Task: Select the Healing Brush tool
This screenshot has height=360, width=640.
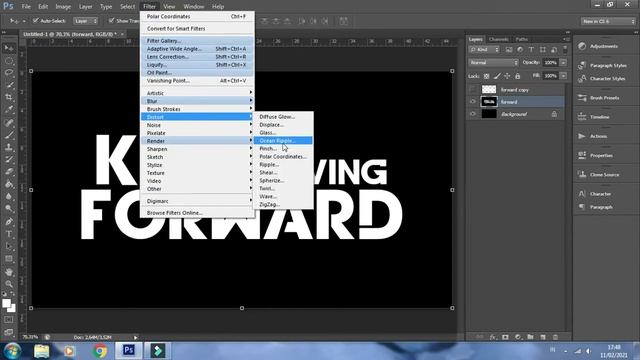Action: [x=9, y=122]
